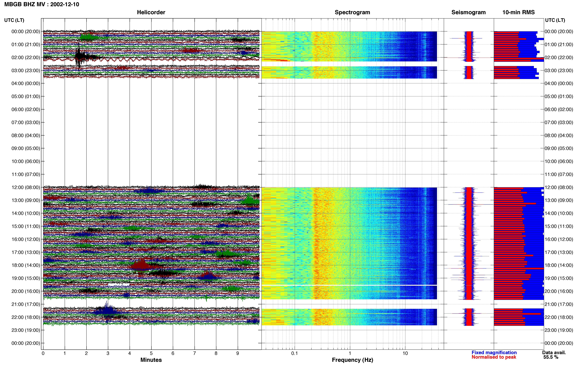
Task: Click the plot title 'MBGB BHZ MV : 2002-12-10'
Action: [42, 4]
